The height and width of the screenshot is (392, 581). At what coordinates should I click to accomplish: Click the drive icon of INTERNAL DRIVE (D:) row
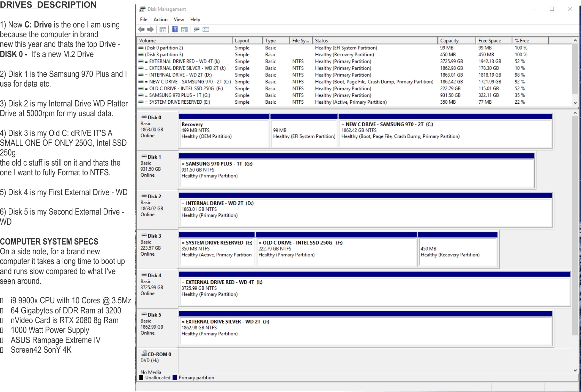[x=141, y=75]
